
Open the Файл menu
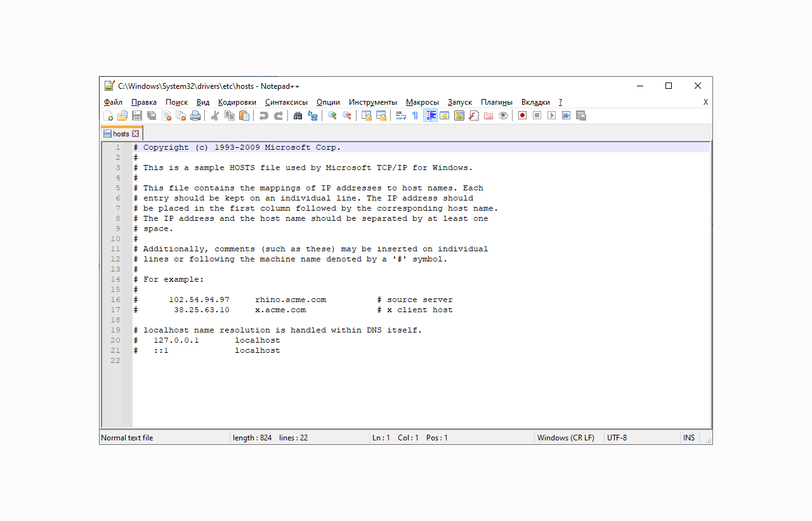click(114, 102)
